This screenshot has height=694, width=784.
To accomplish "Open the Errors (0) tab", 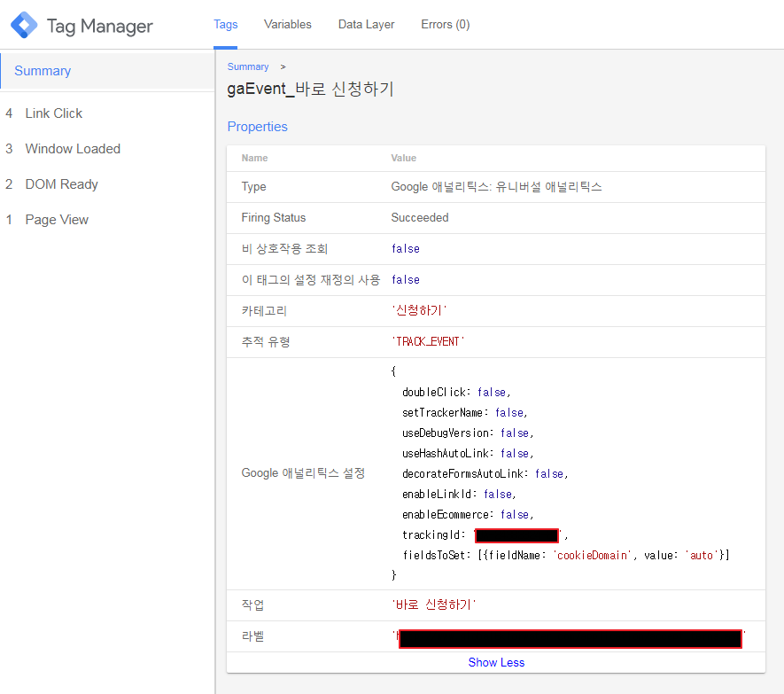I will (445, 25).
